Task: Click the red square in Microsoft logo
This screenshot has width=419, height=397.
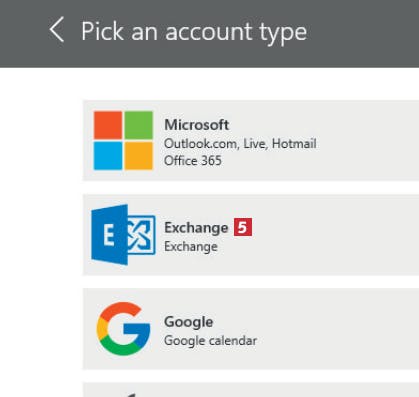Action: pyautogui.click(x=108, y=125)
